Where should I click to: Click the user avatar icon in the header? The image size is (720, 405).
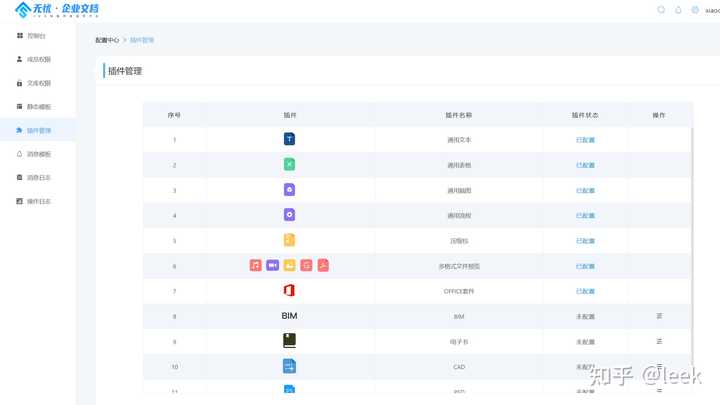tap(695, 10)
